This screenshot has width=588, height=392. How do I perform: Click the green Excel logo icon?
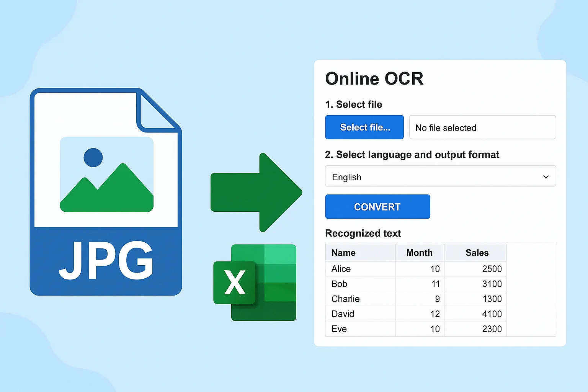255,283
